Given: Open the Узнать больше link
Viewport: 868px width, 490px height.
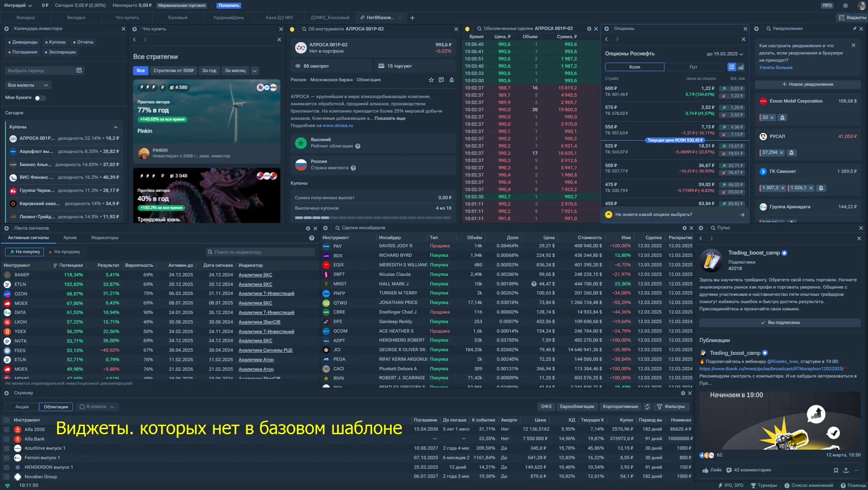Looking at the screenshot, I should pyautogui.click(x=776, y=68).
